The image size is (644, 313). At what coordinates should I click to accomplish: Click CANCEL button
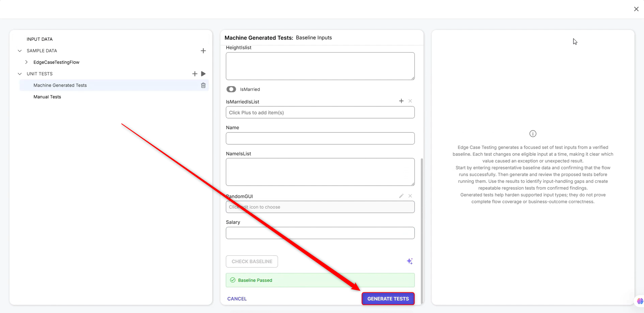237,299
